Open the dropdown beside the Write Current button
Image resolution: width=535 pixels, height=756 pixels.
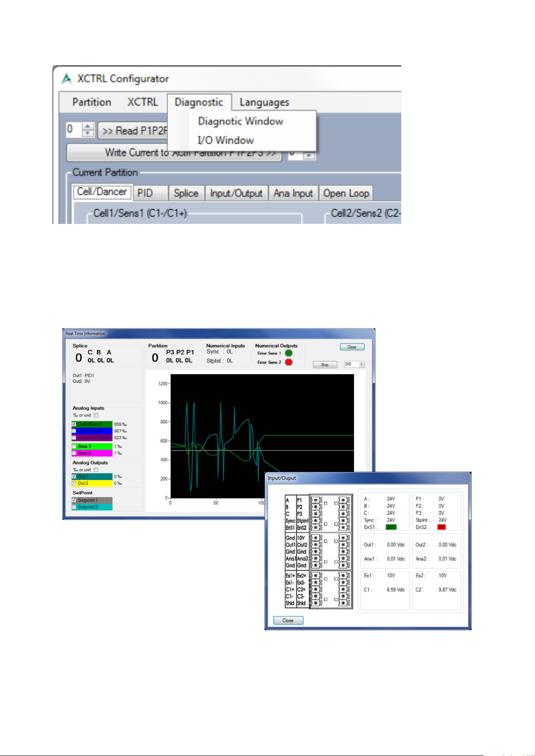(x=309, y=155)
